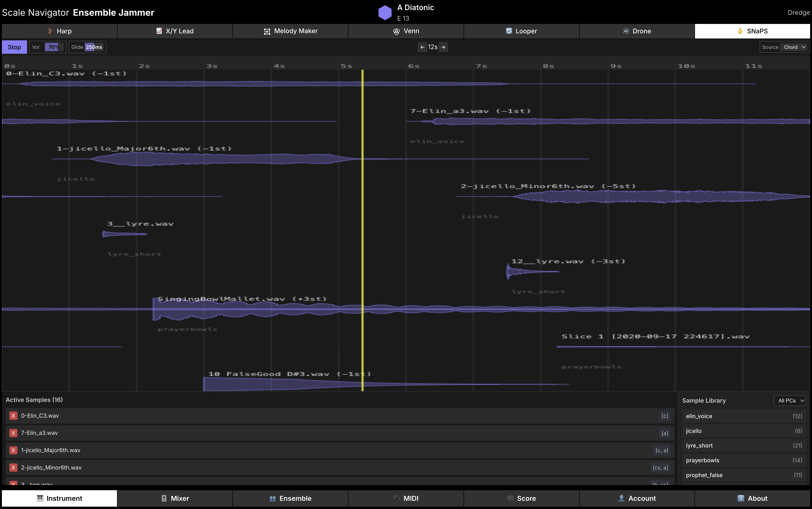Image resolution: width=812 pixels, height=509 pixels.
Task: Remove 7-Elin_a3.wav from active samples
Action: point(13,433)
